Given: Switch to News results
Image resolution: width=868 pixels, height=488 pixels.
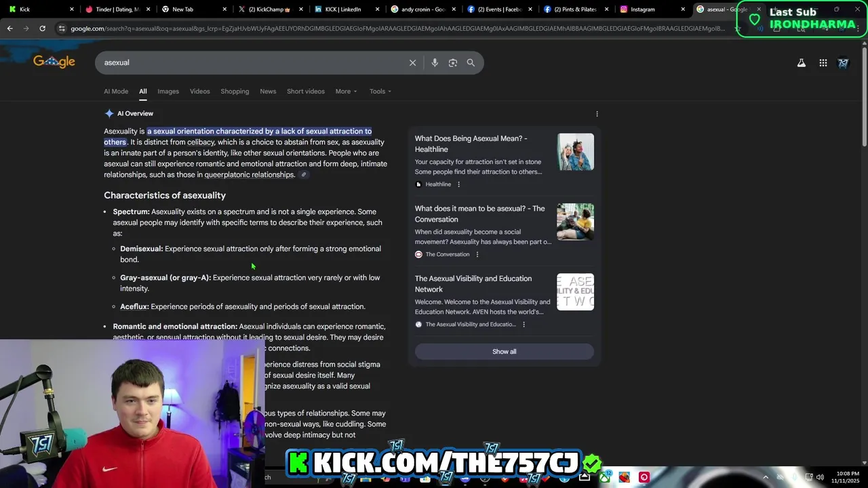Looking at the screenshot, I should pyautogui.click(x=268, y=91).
